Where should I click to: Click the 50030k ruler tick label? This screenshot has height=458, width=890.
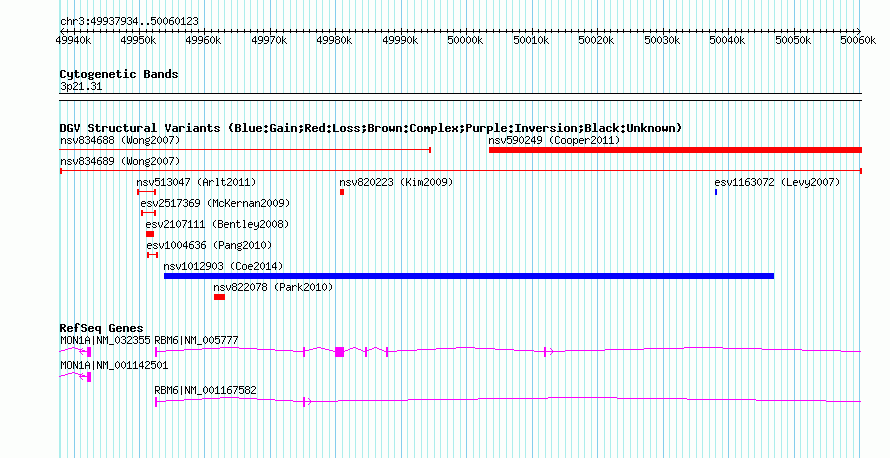click(662, 40)
